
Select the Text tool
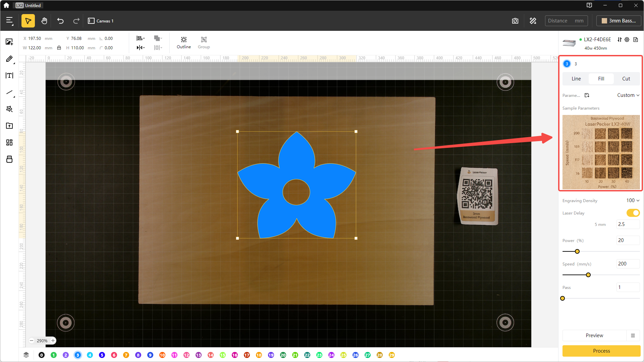coord(9,75)
